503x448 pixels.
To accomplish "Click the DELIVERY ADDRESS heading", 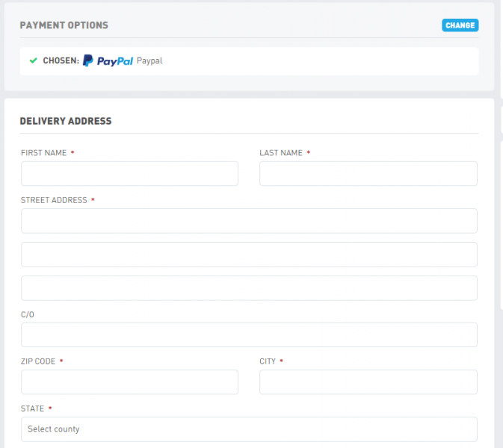I will coord(66,121).
